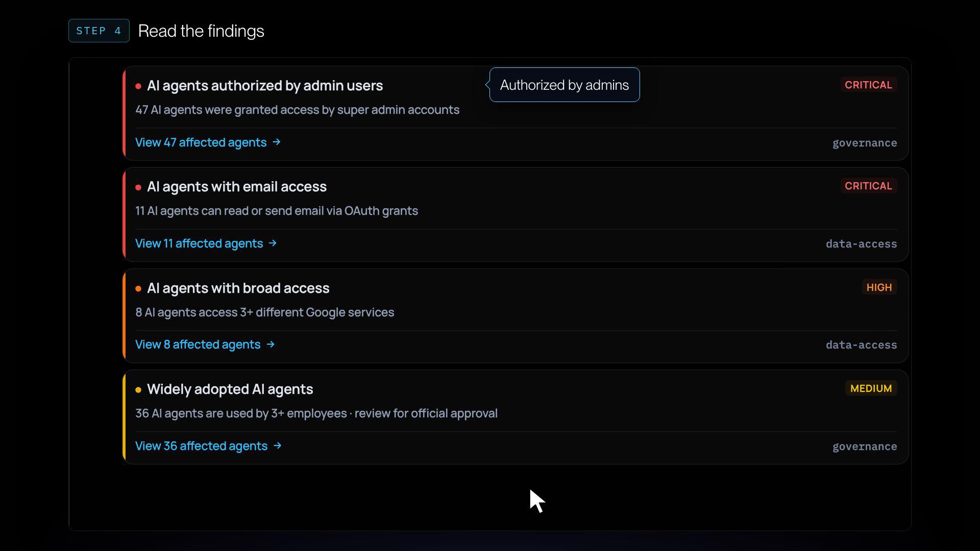
Task: Click '36 AI agents are used by 3+ employees' text
Action: click(316, 413)
